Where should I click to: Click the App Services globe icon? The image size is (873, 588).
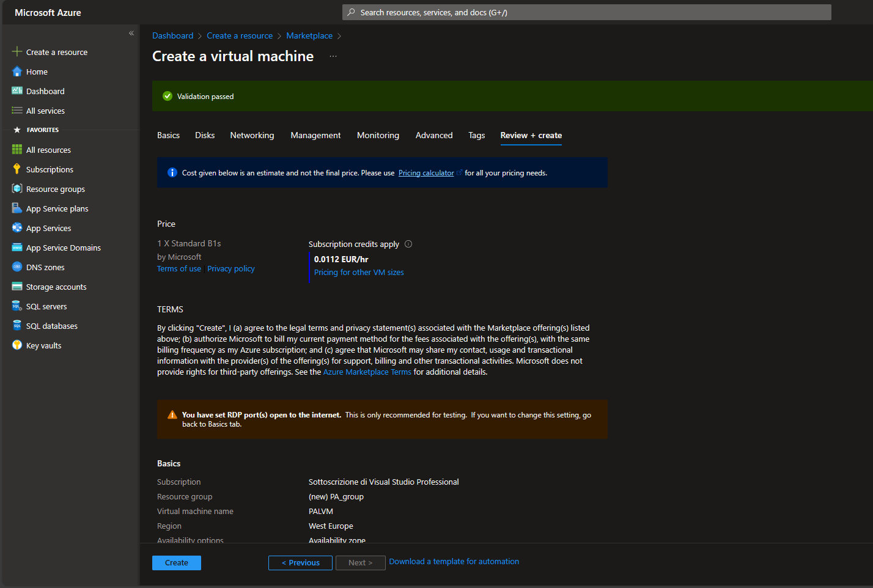[17, 228]
